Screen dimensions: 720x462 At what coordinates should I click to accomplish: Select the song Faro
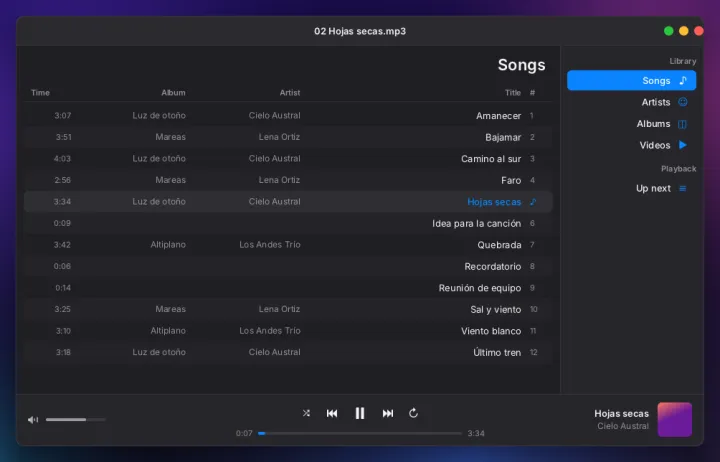point(288,180)
